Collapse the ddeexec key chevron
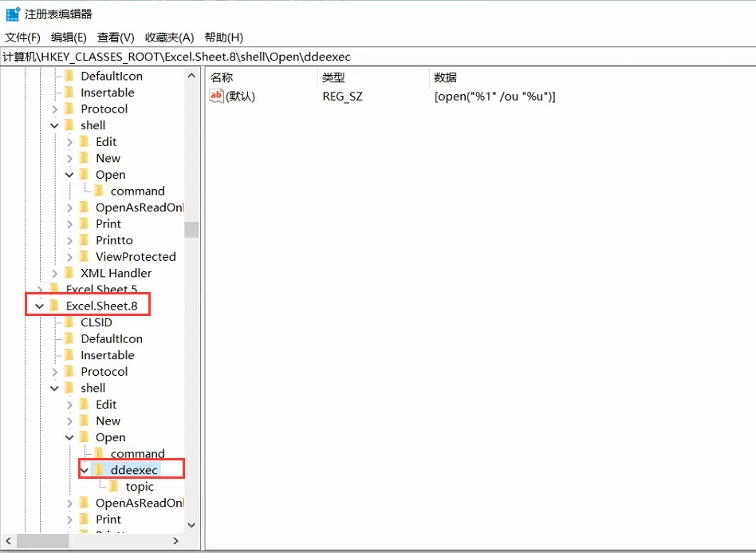Image resolution: width=756 pixels, height=553 pixels. point(85,470)
